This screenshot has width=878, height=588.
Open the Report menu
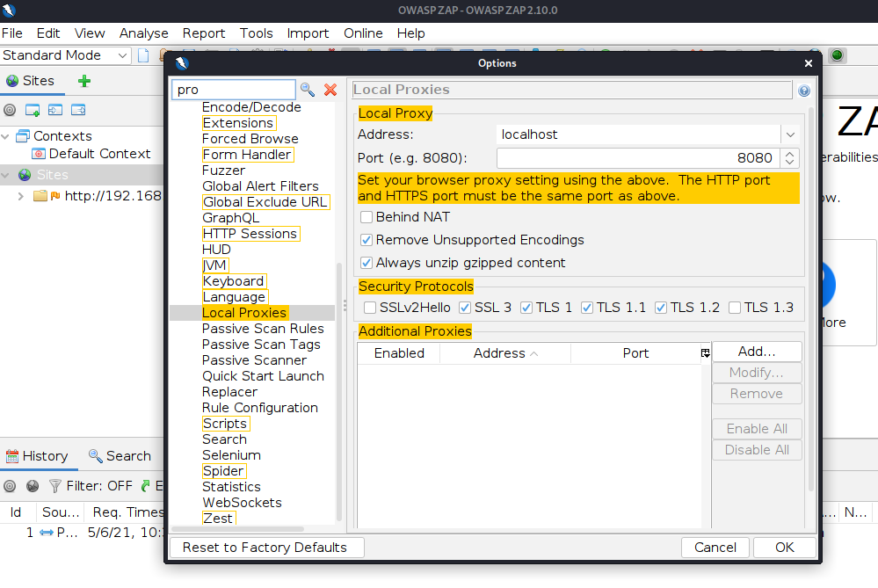204,33
